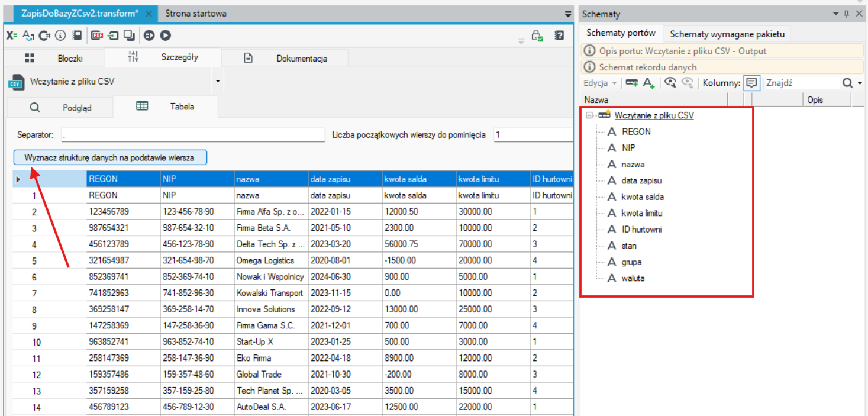The width and height of the screenshot is (868, 416).
Task: Click the green arrow import icon
Action: [x=113, y=36]
